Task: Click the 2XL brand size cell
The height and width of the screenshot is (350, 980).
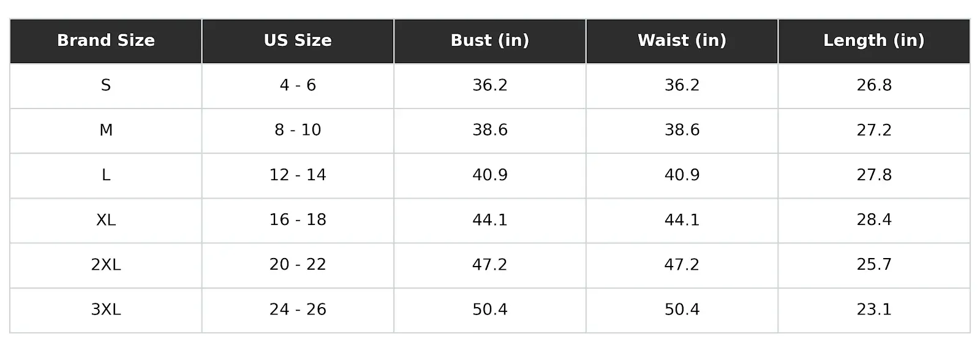Action: (106, 264)
